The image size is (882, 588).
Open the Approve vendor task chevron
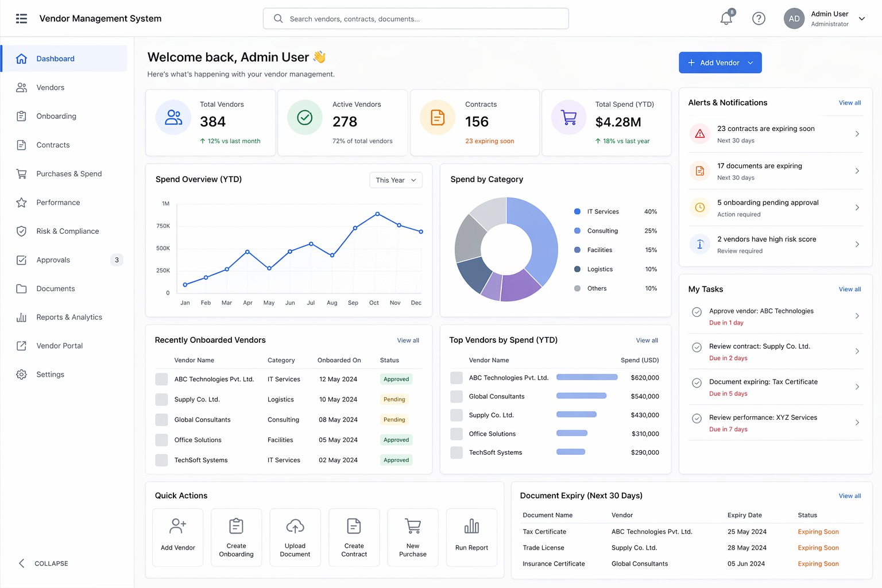(x=857, y=316)
